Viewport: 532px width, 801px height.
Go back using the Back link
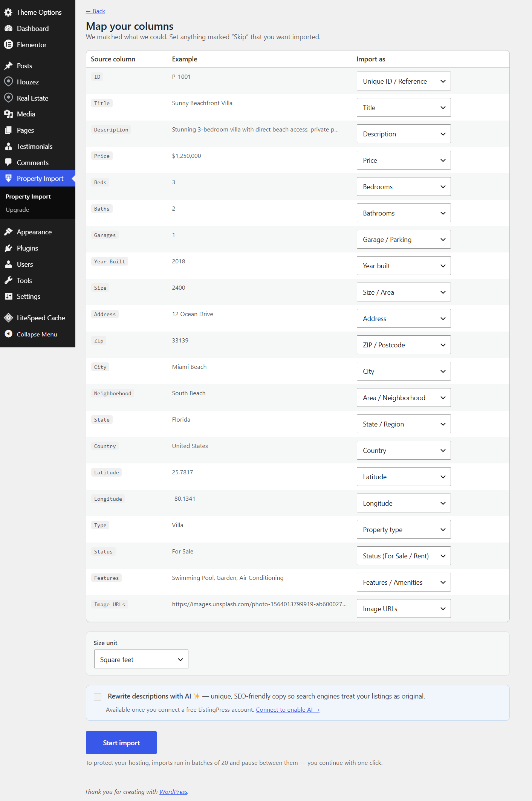pyautogui.click(x=95, y=11)
